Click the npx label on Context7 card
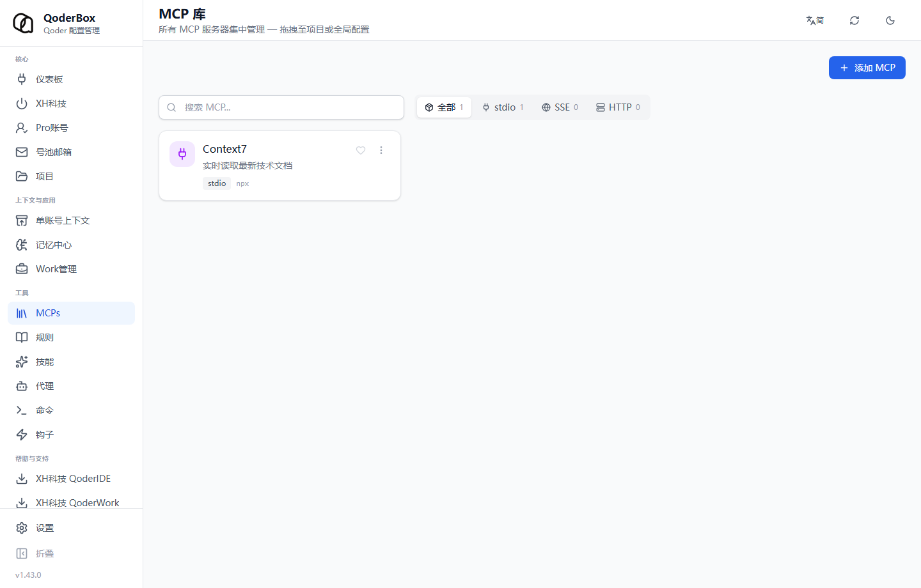 pos(242,183)
